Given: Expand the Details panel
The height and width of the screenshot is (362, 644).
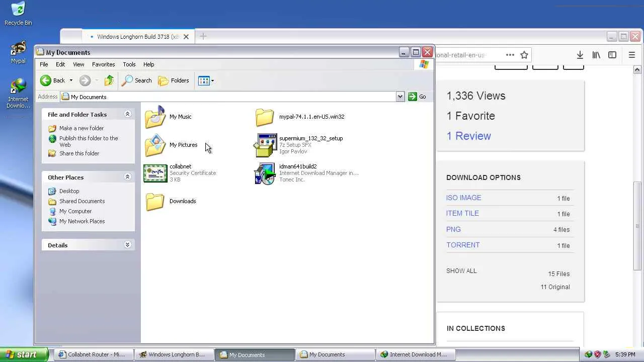Looking at the screenshot, I should click(x=127, y=245).
